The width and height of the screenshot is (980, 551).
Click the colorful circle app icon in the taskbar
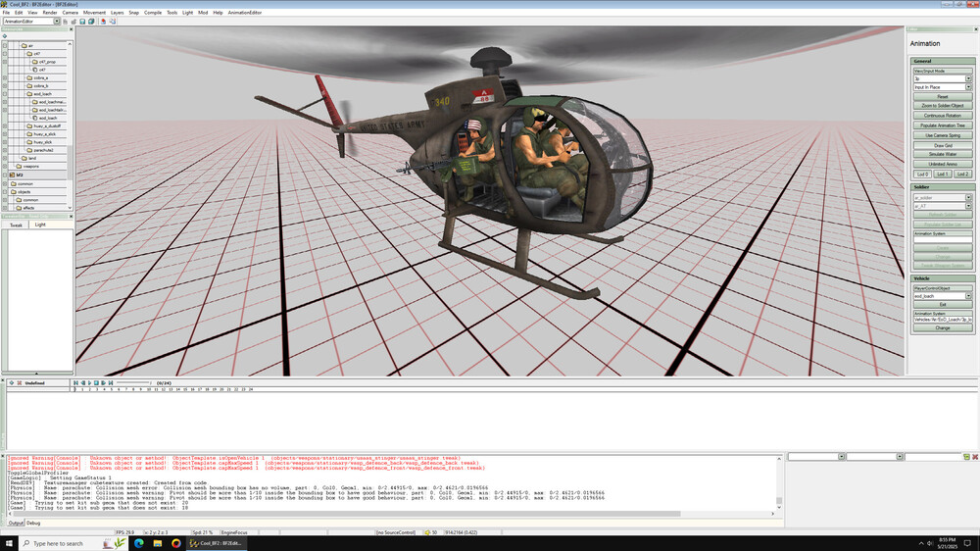coord(176,543)
